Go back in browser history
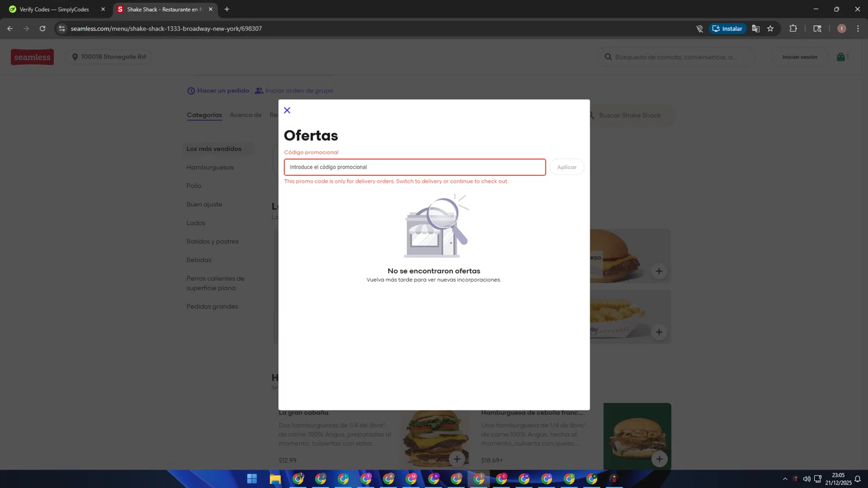The height and width of the screenshot is (488, 868). [10, 28]
